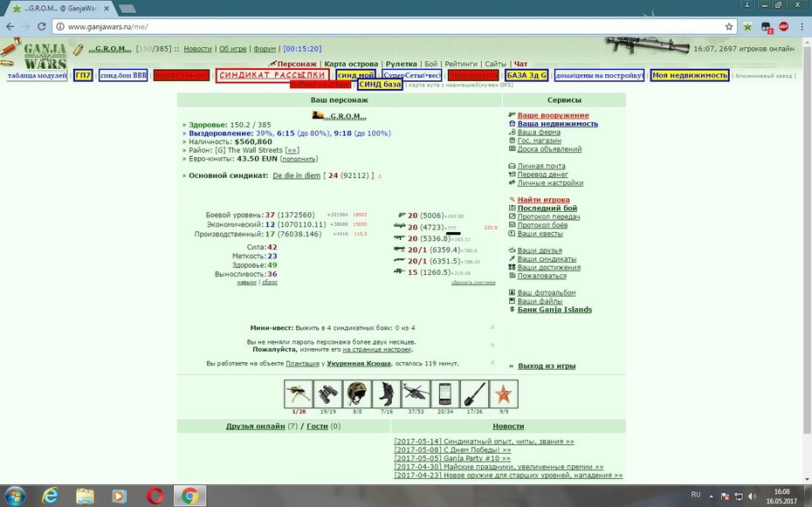
Task: Open media player from taskbar
Action: 119,497
